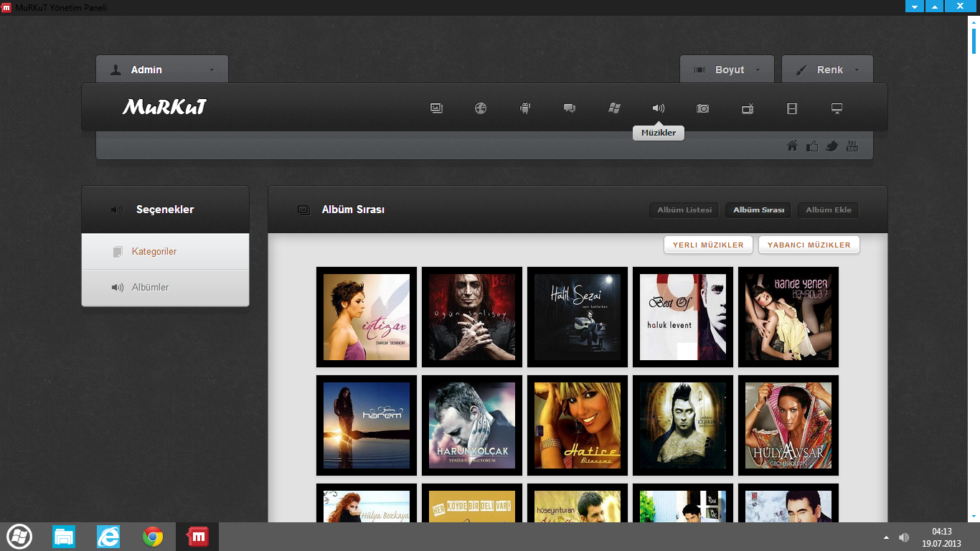Click the film strip icon
The width and height of the screenshot is (980, 551).
point(791,108)
